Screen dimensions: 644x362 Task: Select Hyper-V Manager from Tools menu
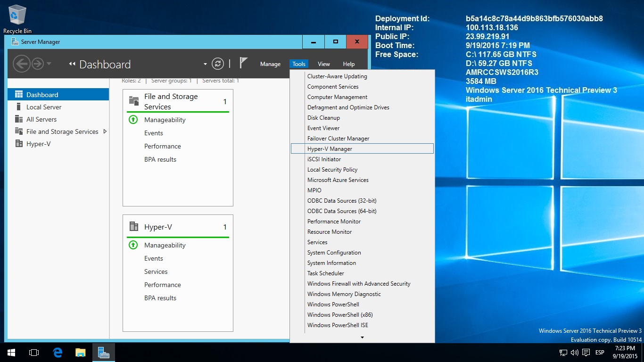(330, 148)
